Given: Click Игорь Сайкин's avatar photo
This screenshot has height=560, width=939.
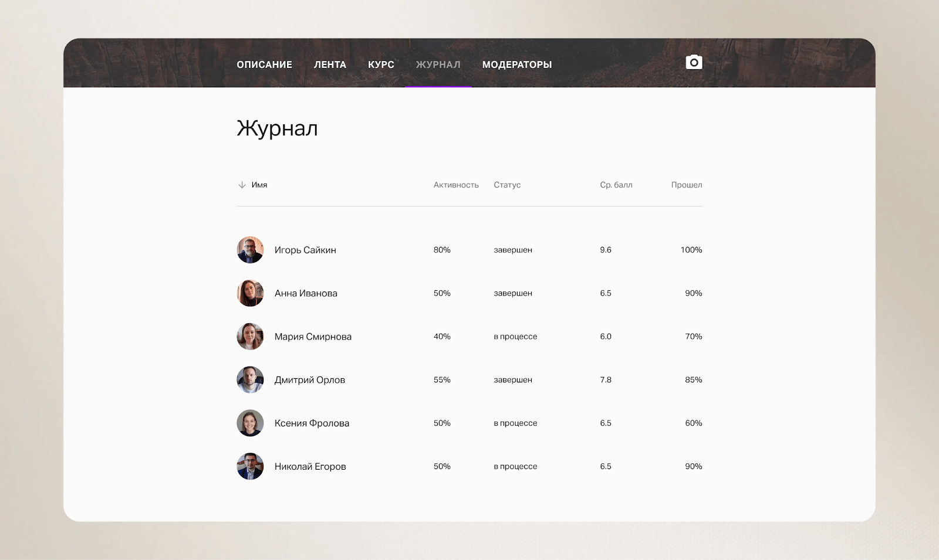Looking at the screenshot, I should click(x=250, y=250).
